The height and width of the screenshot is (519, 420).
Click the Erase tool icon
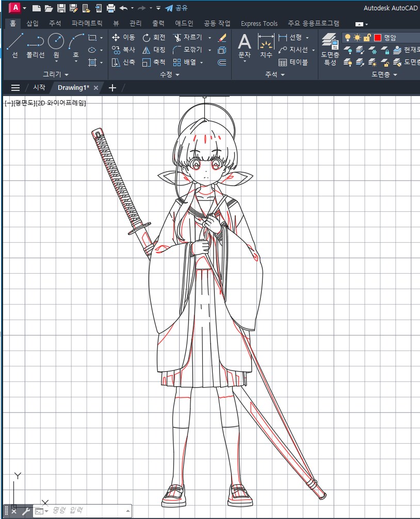coord(222,38)
